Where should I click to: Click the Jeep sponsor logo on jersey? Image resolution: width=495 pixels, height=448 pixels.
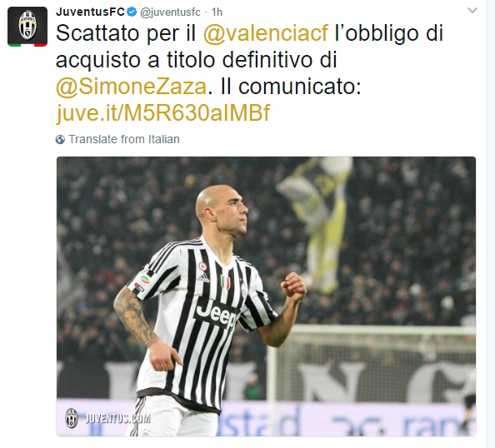[x=216, y=314]
